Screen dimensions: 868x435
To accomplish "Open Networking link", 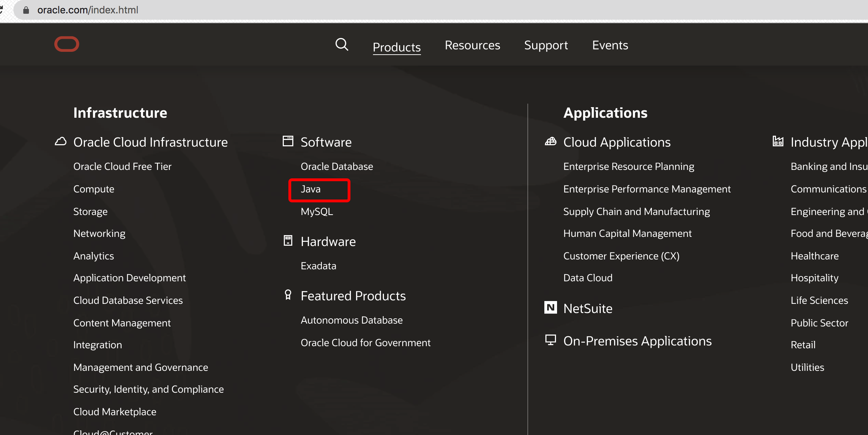I will (x=99, y=233).
